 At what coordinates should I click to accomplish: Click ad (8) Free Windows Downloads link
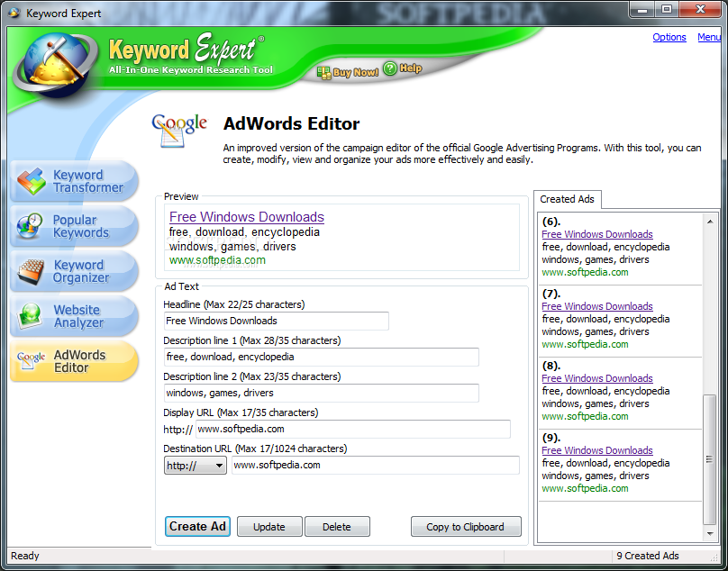coord(597,378)
